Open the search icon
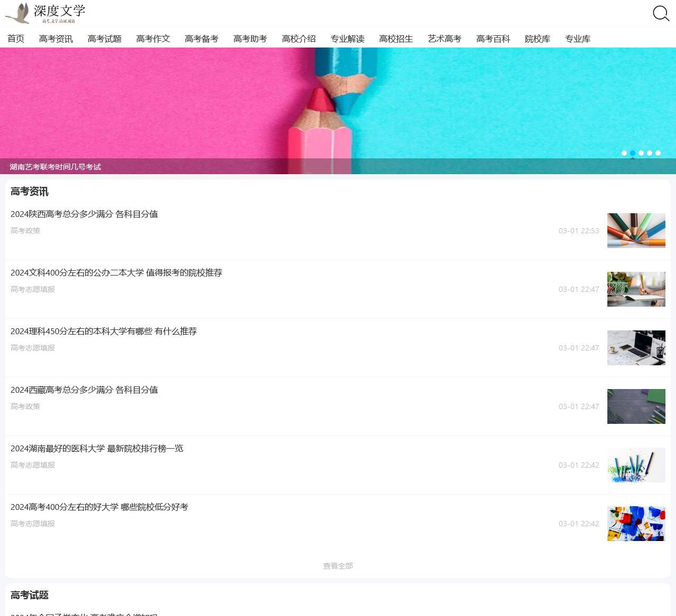Viewport: 676px width, 616px height. pos(660,13)
